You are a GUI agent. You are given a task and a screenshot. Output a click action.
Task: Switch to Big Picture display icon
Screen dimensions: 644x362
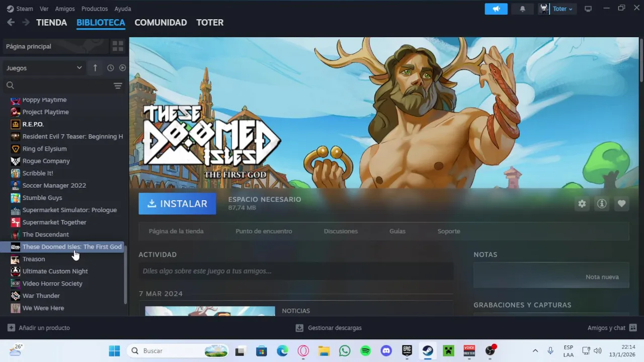(x=588, y=9)
